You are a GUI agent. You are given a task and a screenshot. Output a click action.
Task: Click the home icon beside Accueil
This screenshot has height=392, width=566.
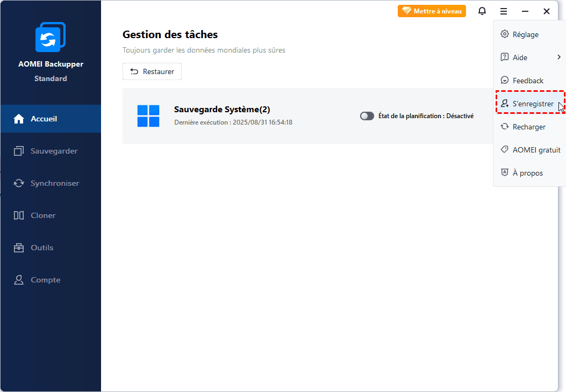click(x=19, y=119)
